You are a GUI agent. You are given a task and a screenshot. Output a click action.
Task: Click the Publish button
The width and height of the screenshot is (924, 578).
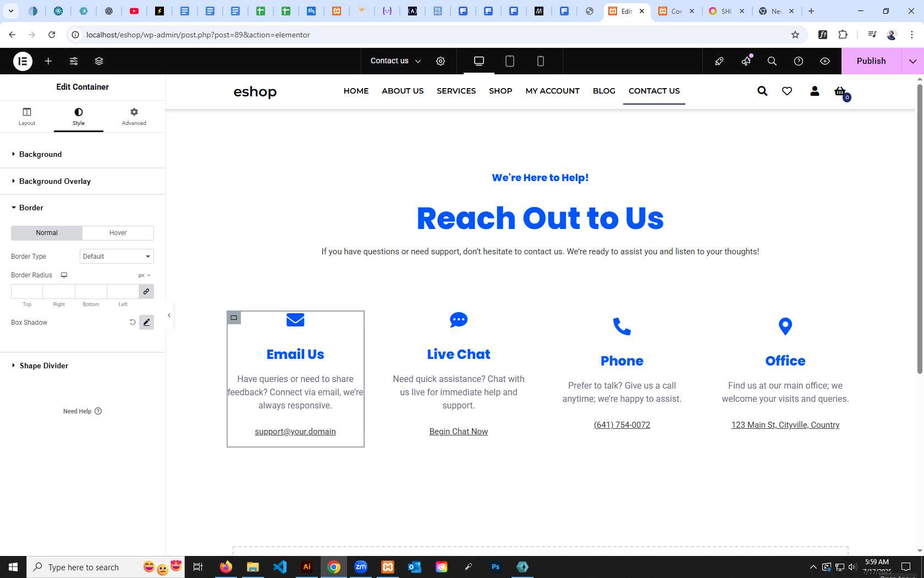[871, 61]
